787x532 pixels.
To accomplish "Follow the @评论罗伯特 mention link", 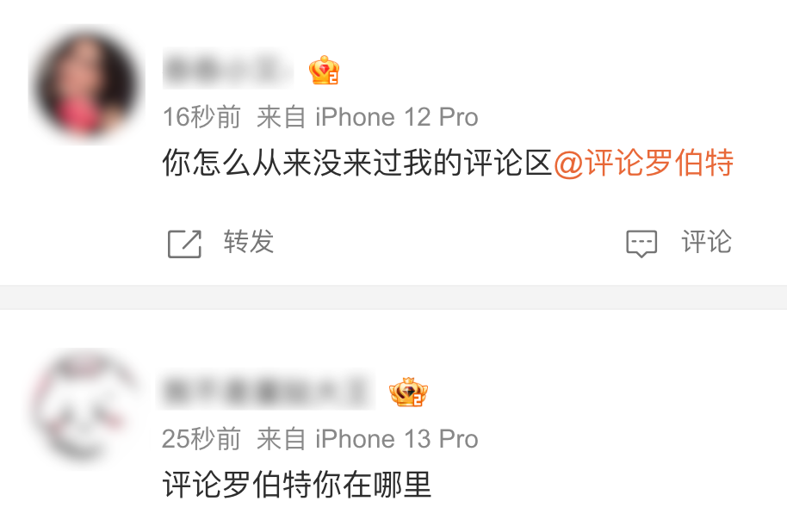I will (x=643, y=163).
